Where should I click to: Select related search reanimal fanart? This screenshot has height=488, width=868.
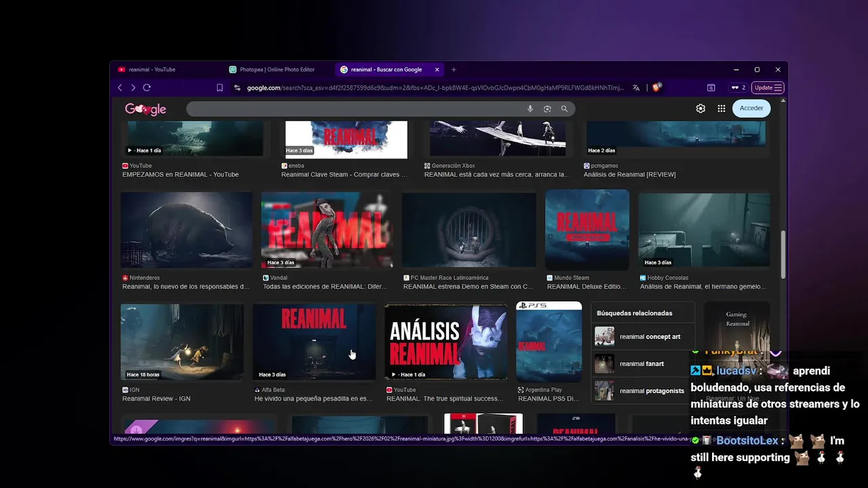(x=643, y=363)
